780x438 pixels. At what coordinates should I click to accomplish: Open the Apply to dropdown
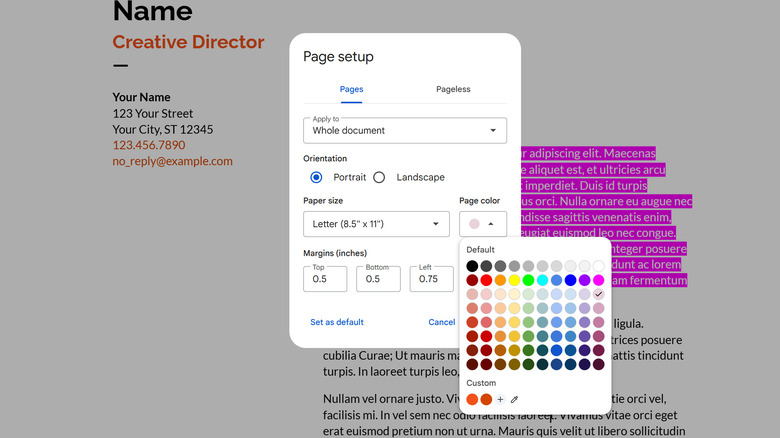click(404, 130)
